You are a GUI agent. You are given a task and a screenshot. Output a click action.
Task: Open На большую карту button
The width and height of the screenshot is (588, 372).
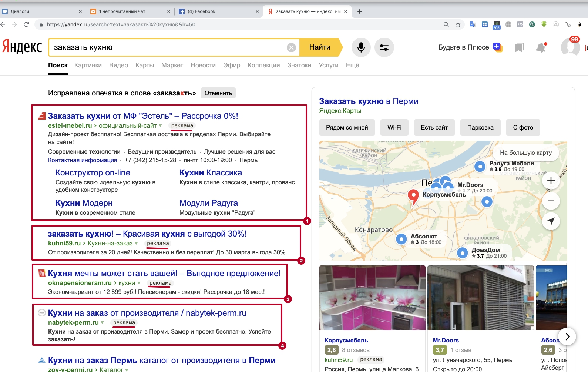click(525, 153)
